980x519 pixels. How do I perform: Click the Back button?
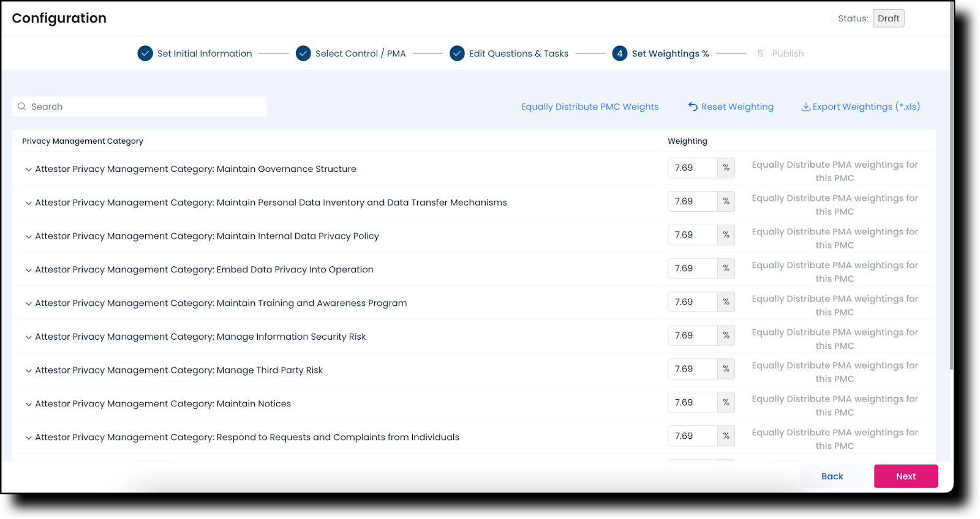[832, 476]
